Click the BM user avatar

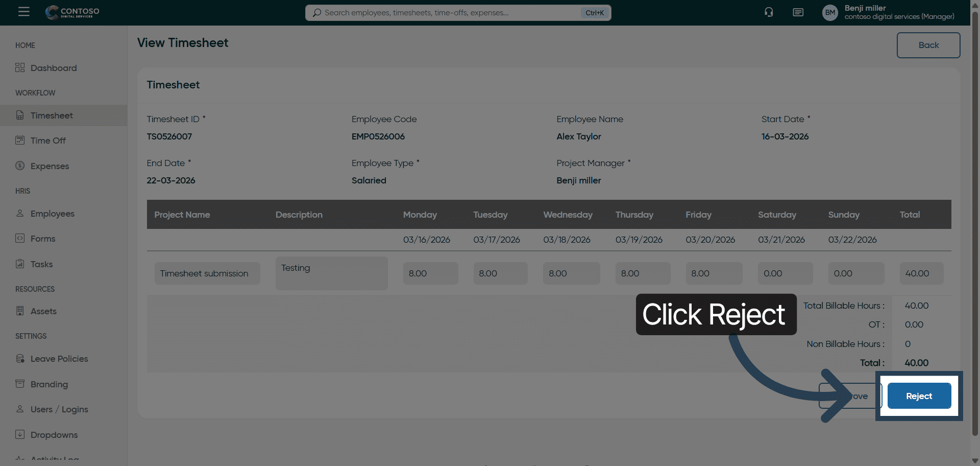coord(830,12)
